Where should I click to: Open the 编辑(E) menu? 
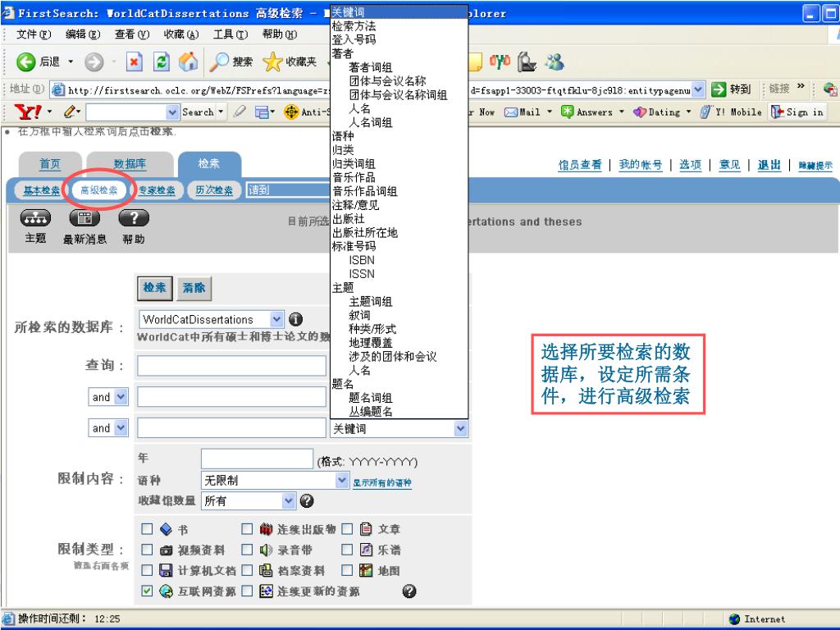tap(83, 34)
